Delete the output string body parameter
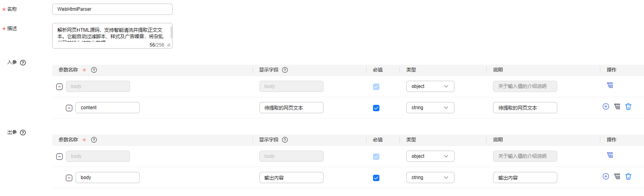The image size is (644, 196). (628, 176)
